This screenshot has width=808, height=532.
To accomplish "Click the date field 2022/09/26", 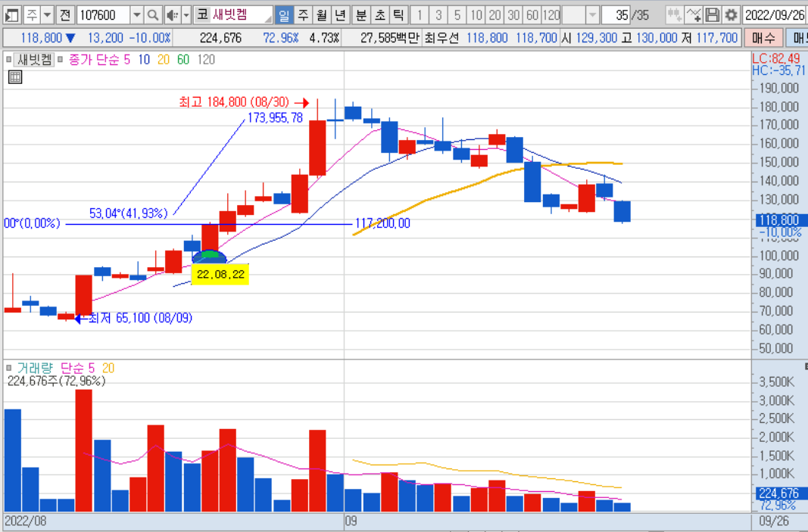I will (x=775, y=15).
